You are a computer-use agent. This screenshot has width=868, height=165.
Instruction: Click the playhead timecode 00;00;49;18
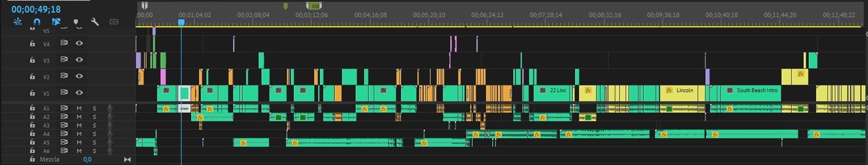[x=36, y=9]
